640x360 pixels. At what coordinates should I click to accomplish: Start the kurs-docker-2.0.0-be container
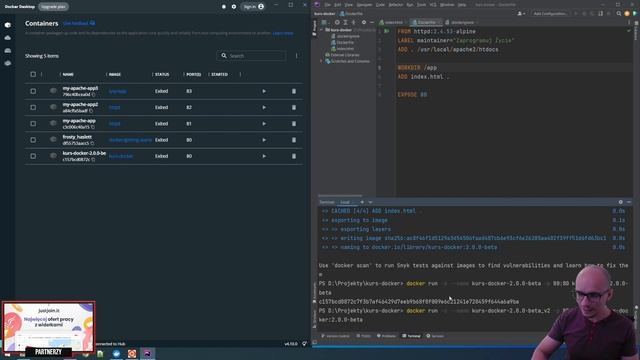[264, 156]
